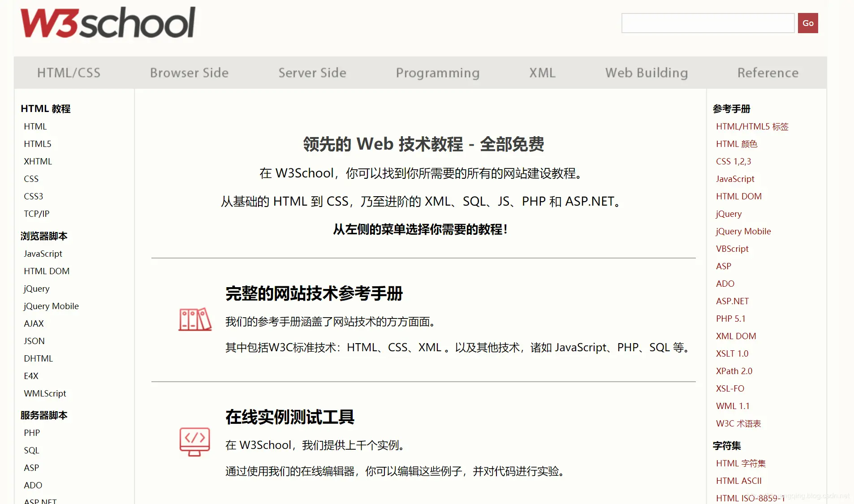
Task: Open the E4X tutorial link
Action: tap(31, 376)
